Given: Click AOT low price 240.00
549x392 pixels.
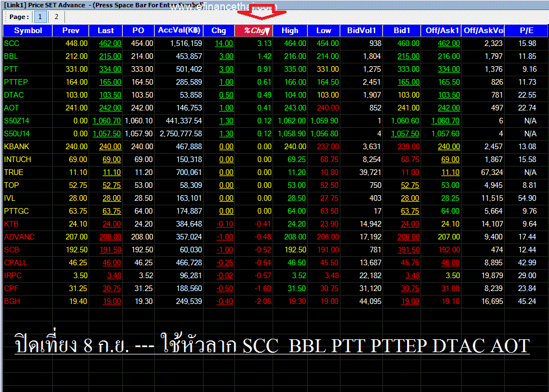Looking at the screenshot, I should click(327, 108).
